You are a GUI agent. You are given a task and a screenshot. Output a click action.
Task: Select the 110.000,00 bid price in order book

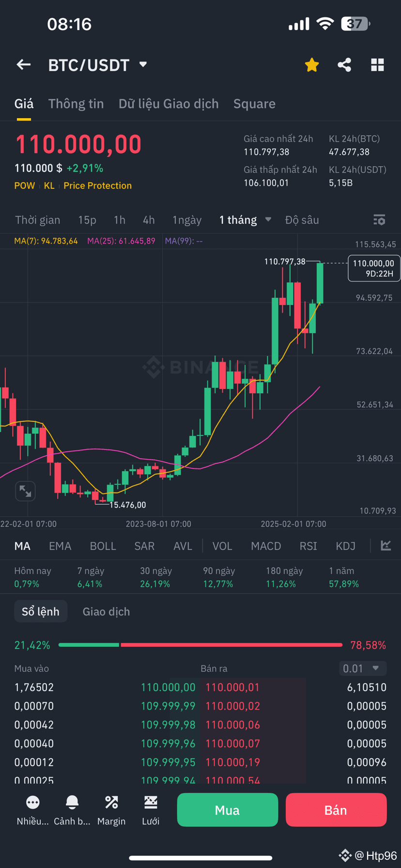168,687
